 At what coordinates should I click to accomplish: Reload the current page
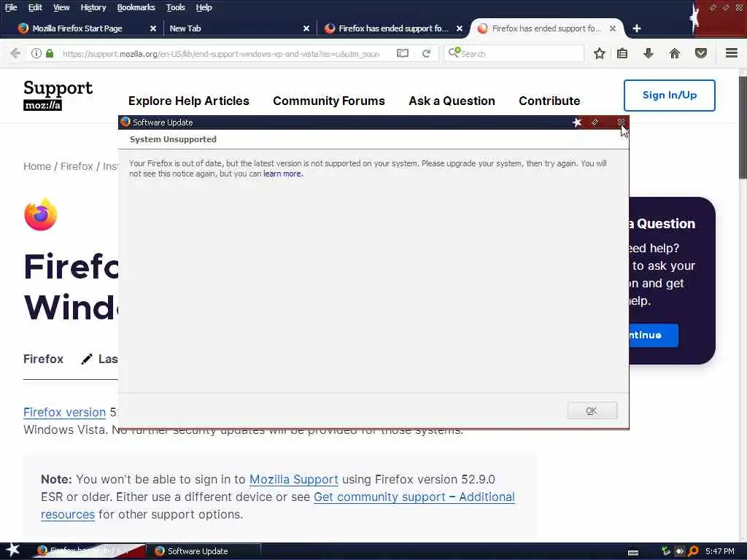[x=426, y=53]
